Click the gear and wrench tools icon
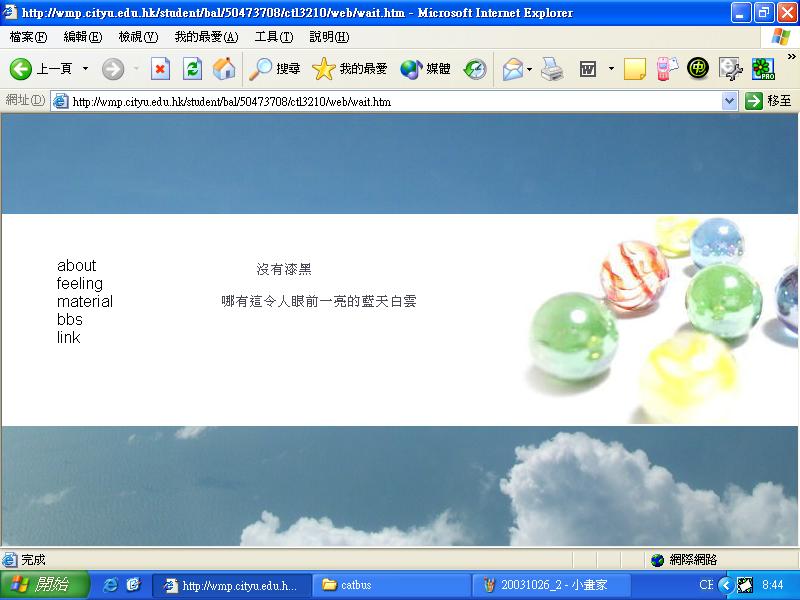This screenshot has width=800, height=600. tap(730, 69)
